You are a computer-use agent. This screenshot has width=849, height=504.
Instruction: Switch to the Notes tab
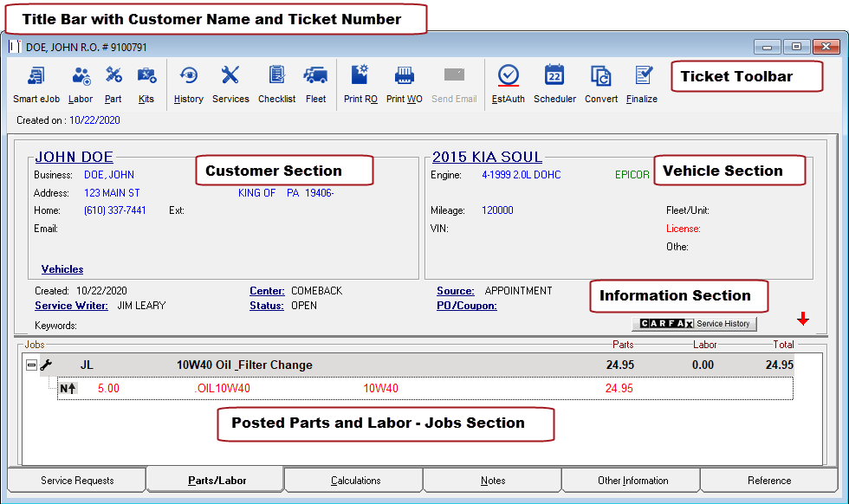492,480
